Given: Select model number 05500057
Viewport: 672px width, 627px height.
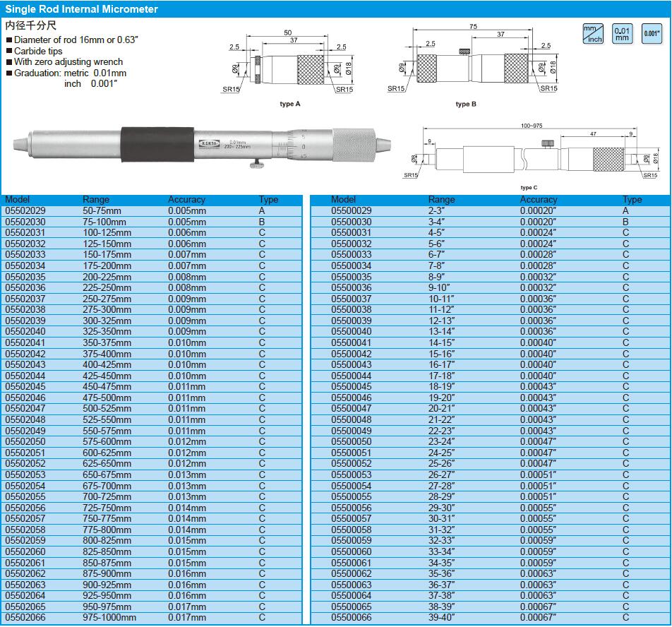Looking at the screenshot, I should pos(352,518).
